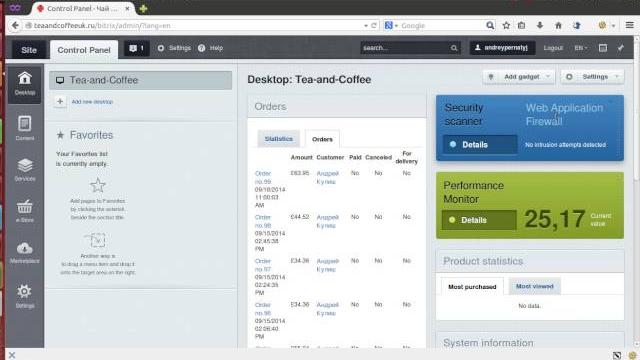Open customer link for the £63.95 order

point(328,177)
